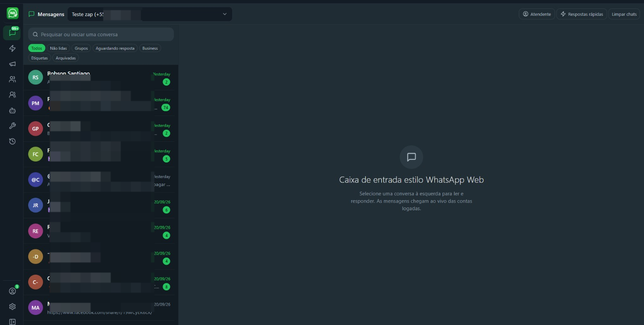644x325 pixels.
Task: Open the chatbot robot icon
Action: click(x=12, y=110)
